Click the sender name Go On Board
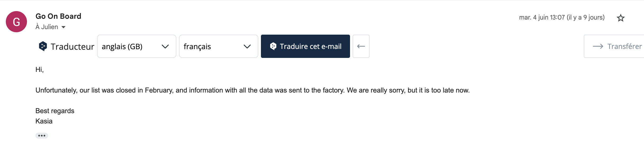The image size is (644, 147). pyautogui.click(x=58, y=16)
